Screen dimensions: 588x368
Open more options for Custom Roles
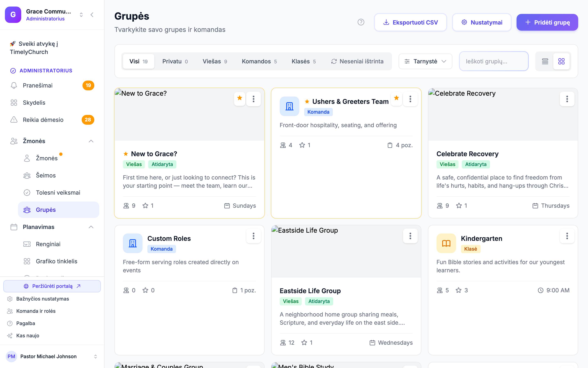253,236
